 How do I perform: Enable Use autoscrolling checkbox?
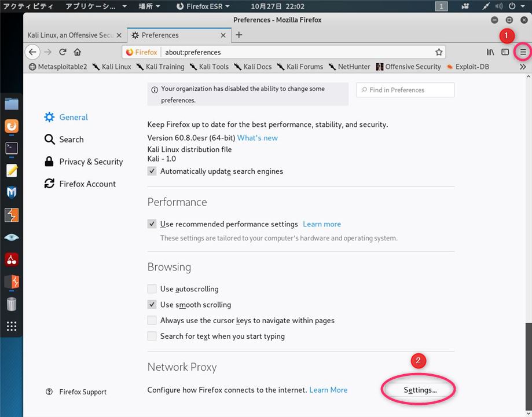coord(152,289)
